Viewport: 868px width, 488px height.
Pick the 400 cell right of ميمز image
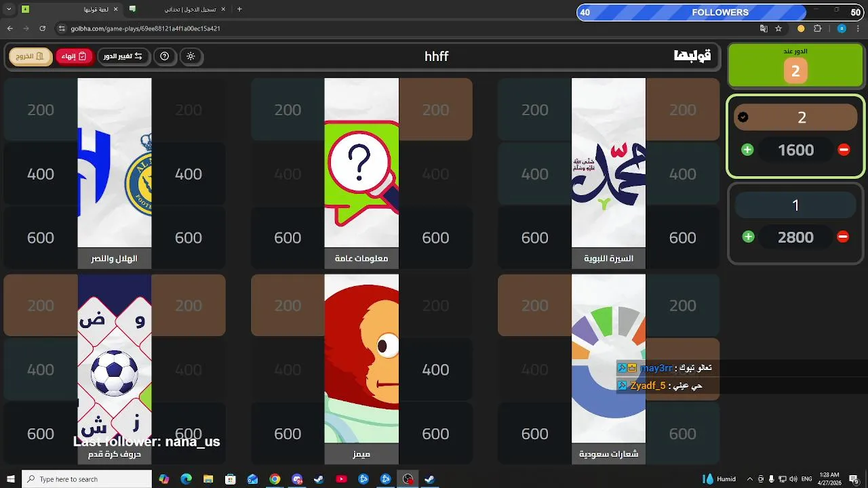click(x=435, y=369)
